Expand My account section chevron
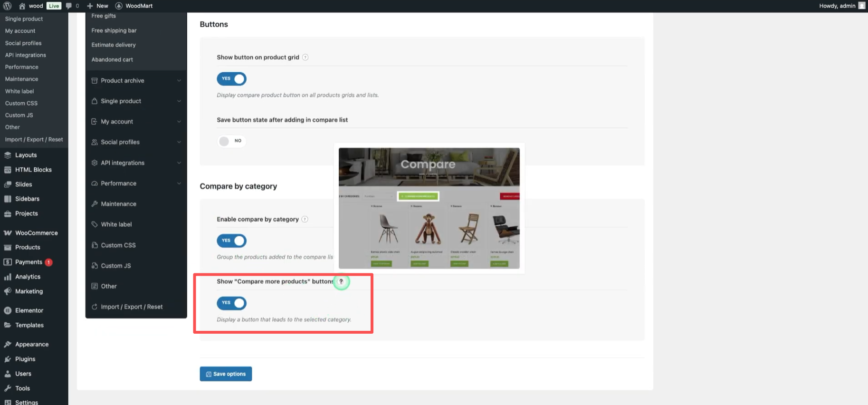 [x=179, y=122]
